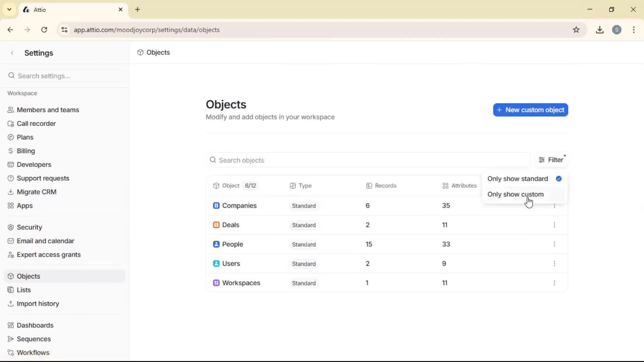Click the downloads icon in browser toolbar

pos(600,29)
